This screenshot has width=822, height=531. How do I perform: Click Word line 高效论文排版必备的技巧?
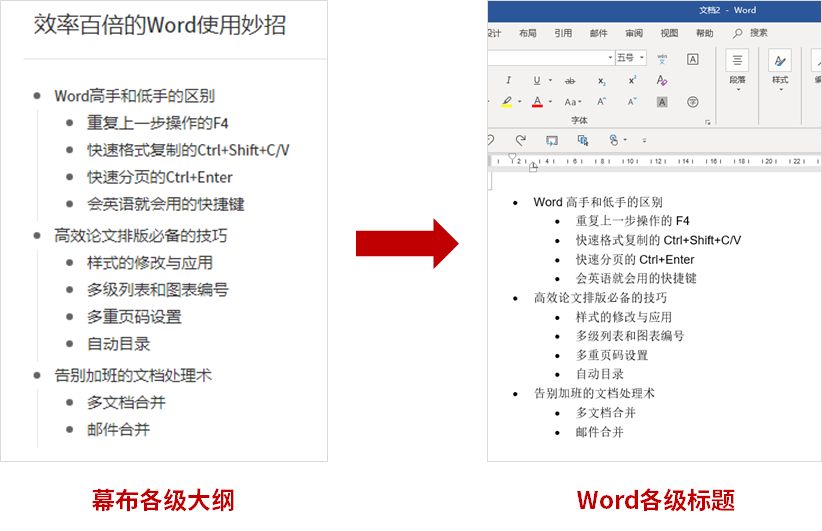pos(601,298)
